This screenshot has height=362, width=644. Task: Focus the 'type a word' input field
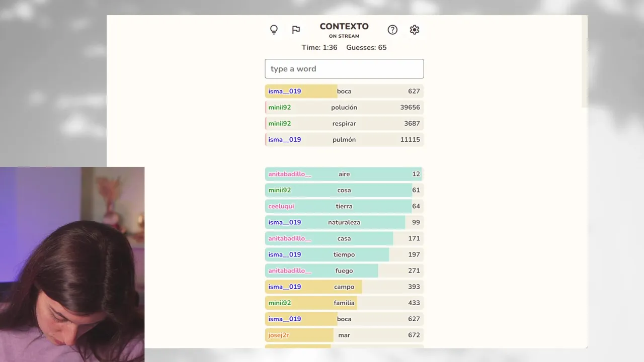pos(344,69)
